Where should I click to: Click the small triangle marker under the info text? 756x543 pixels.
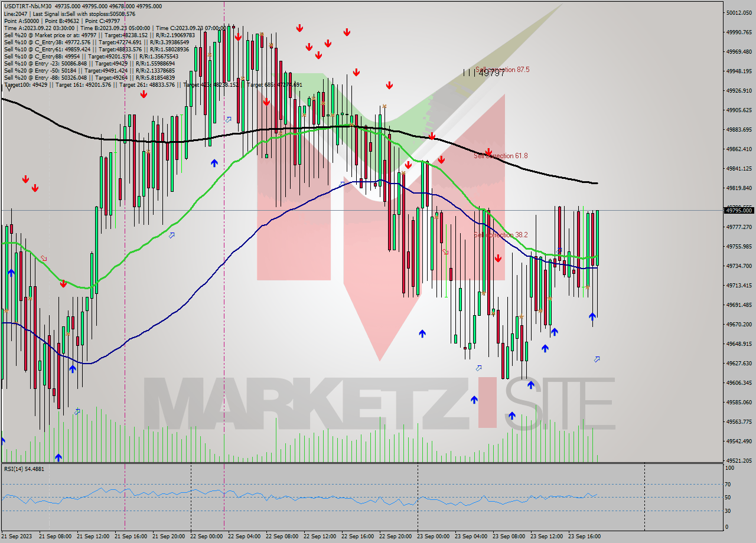pos(8,89)
